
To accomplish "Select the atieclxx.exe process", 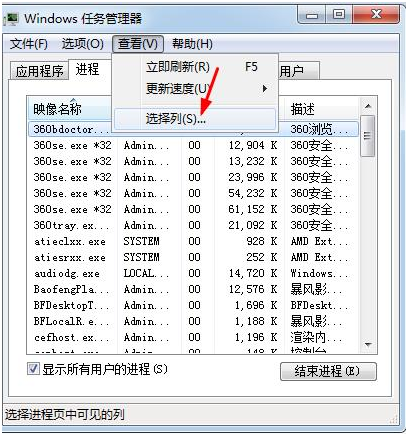I will click(x=193, y=241).
